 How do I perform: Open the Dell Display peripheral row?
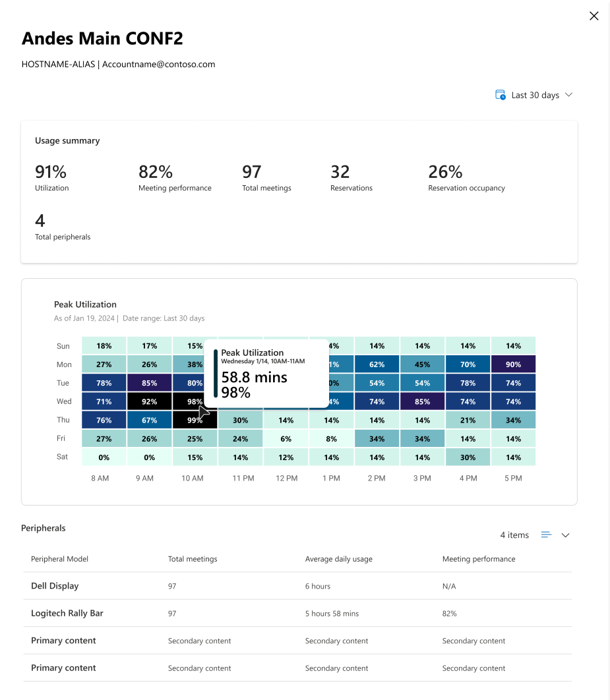297,586
